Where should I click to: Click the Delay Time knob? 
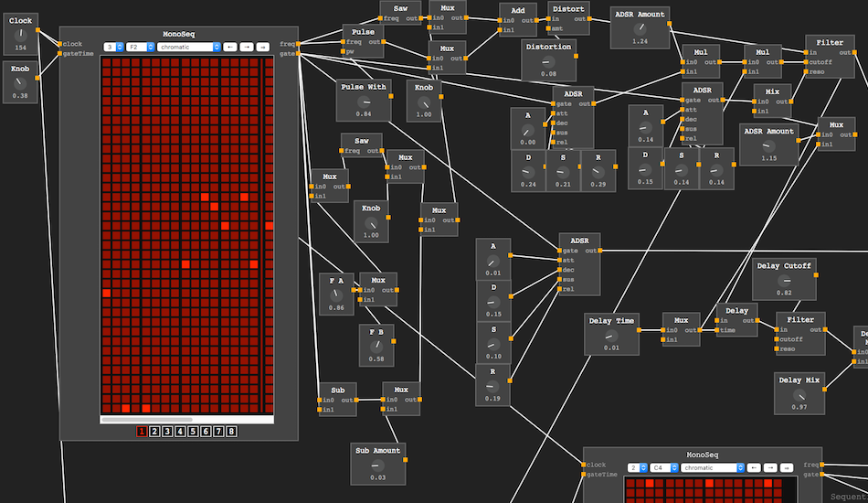tap(611, 336)
